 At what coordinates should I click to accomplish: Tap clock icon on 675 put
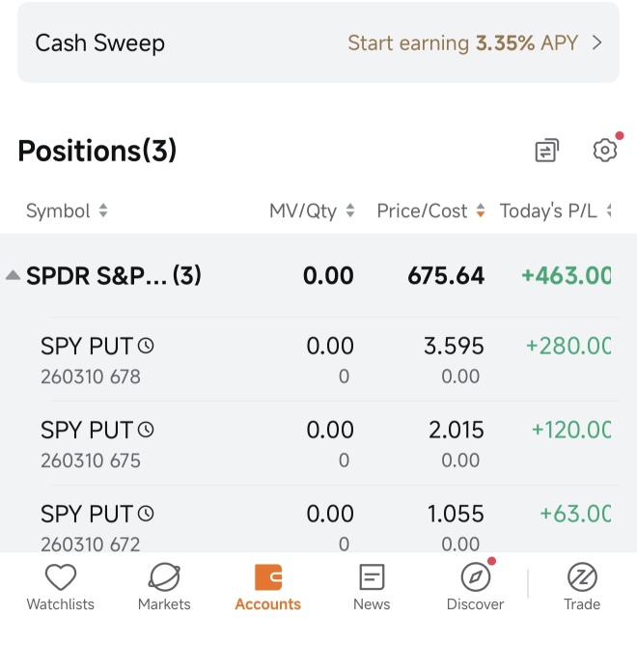[x=146, y=430]
